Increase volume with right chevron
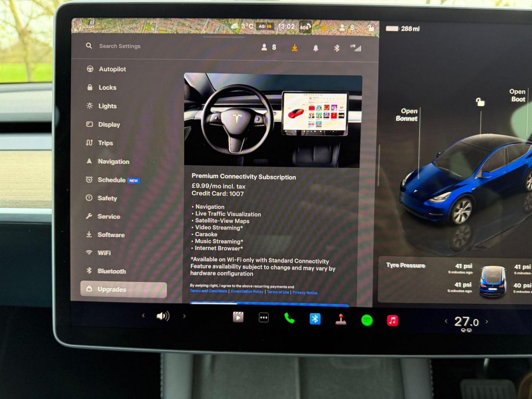Image resolution: width=532 pixels, height=399 pixels. (x=184, y=316)
